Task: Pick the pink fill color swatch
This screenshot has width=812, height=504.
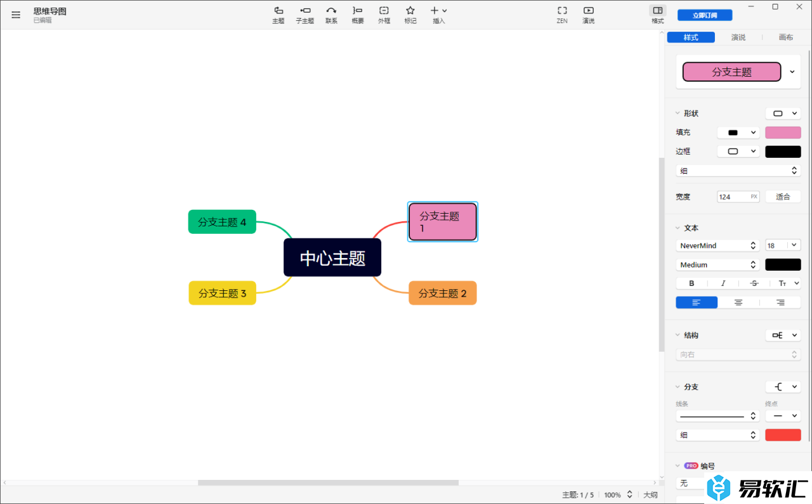Action: point(783,132)
